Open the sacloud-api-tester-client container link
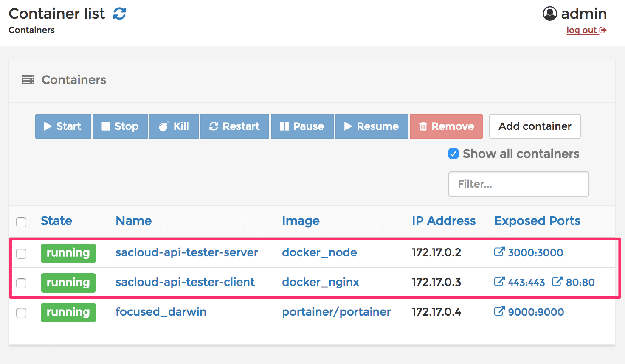625x364 pixels. coord(185,282)
